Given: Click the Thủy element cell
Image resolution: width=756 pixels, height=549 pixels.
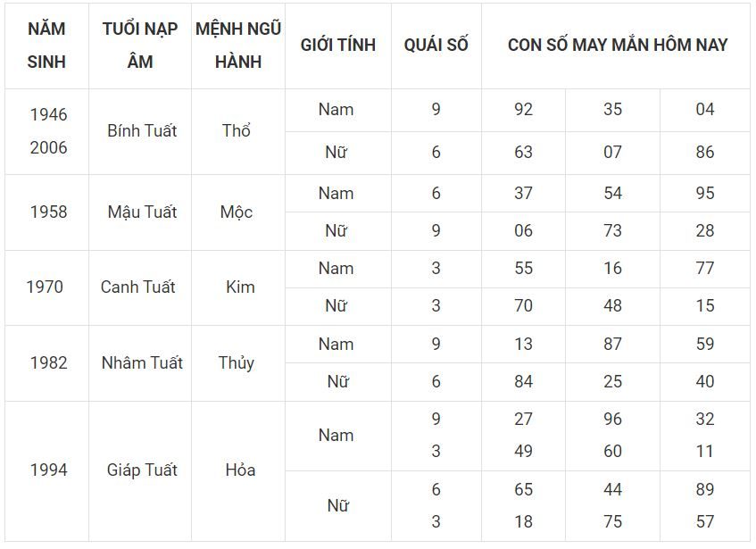Looking at the screenshot, I should tap(237, 363).
